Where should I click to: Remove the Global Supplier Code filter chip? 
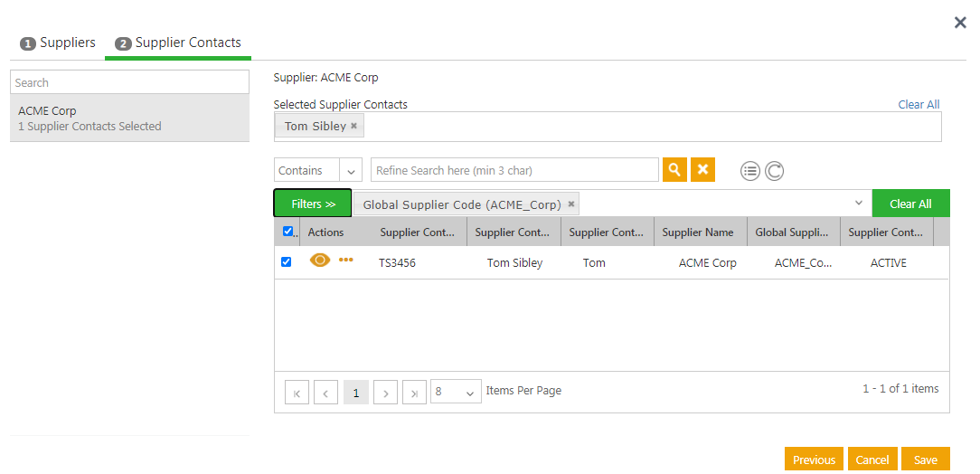(571, 204)
